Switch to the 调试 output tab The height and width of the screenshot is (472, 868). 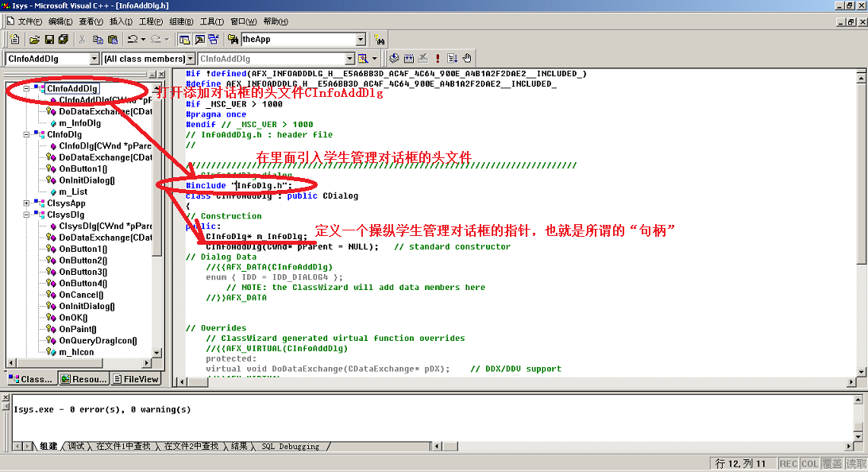[75, 446]
